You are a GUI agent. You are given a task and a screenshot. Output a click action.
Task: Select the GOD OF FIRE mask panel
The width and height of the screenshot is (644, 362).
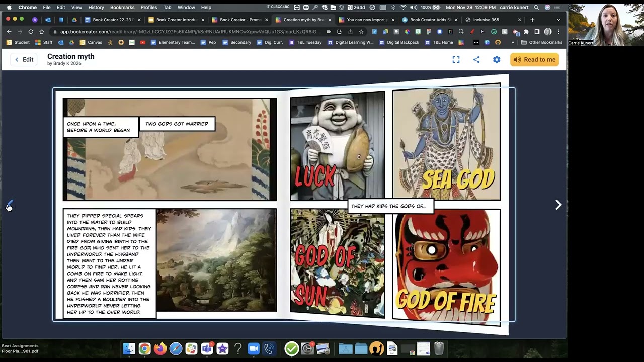point(446,267)
